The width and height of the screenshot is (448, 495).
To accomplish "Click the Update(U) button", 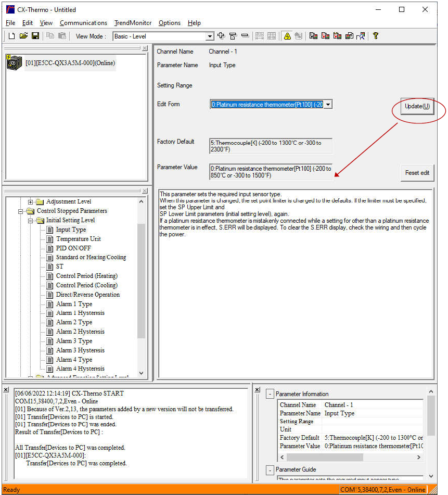I will click(417, 106).
